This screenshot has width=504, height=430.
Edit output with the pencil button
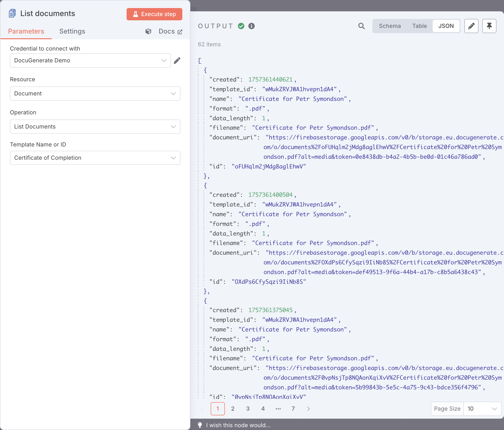pos(471,26)
